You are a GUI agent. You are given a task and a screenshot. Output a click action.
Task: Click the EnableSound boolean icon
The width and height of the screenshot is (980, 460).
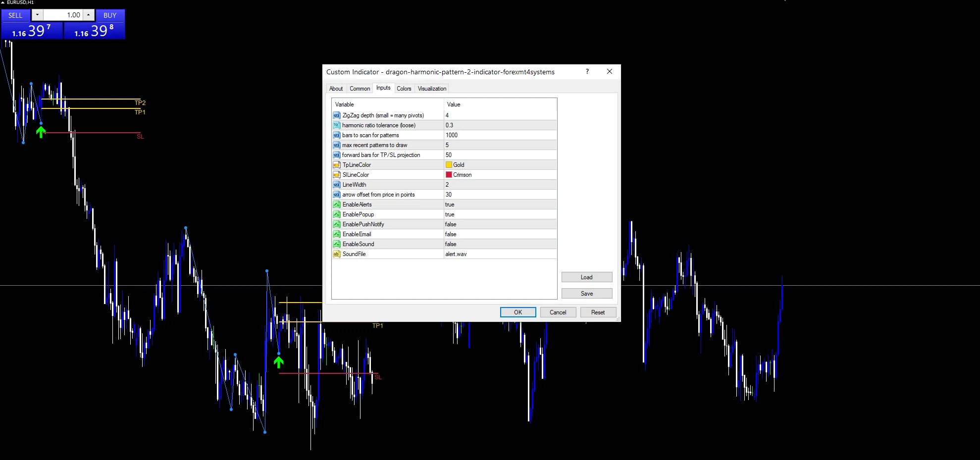click(336, 244)
